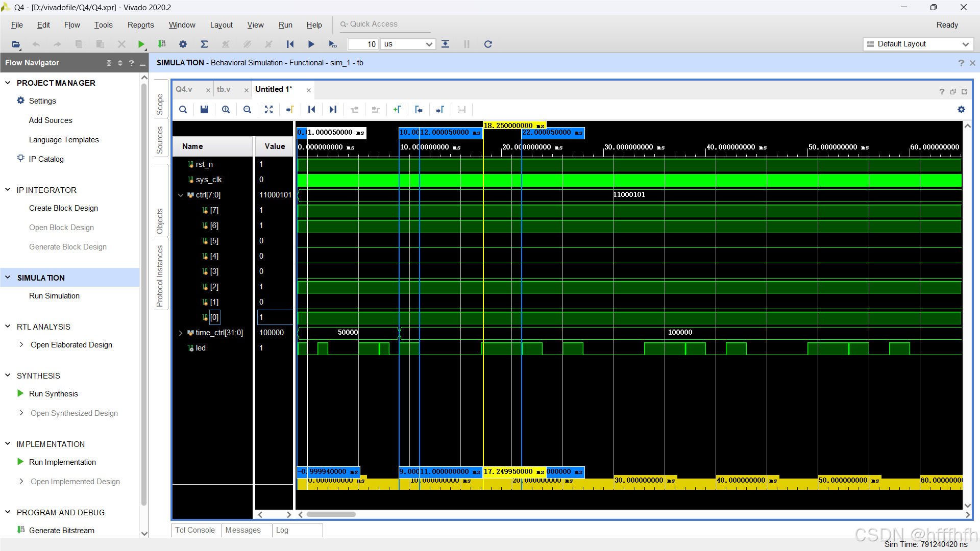This screenshot has width=980, height=551.
Task: Open waveform settings gear icon
Action: (x=961, y=110)
